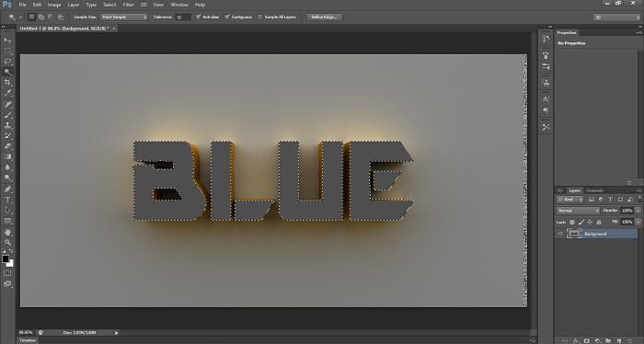Viewport: 644px width, 344px height.
Task: Open the Window menu
Action: tap(179, 5)
